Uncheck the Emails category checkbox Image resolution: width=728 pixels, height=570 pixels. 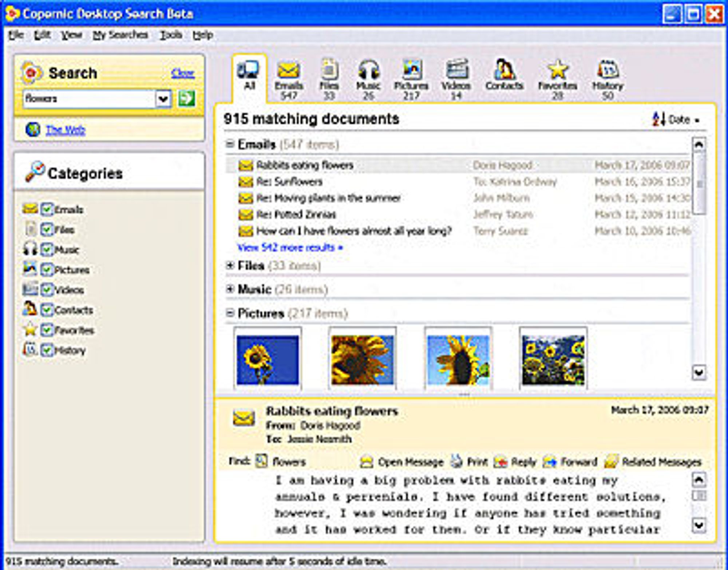tap(47, 209)
